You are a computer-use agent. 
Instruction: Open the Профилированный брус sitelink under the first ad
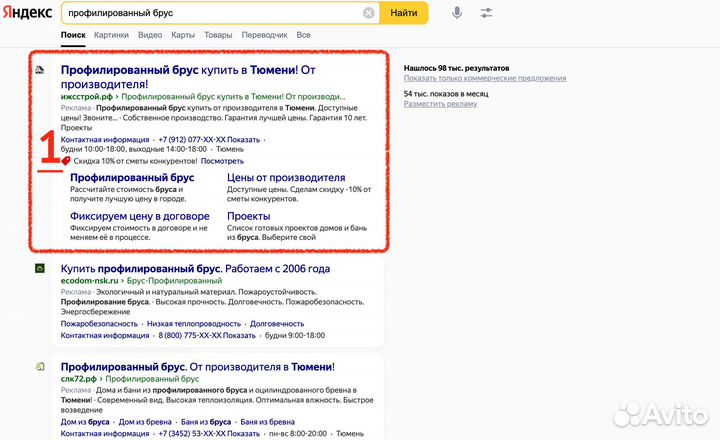click(x=132, y=178)
